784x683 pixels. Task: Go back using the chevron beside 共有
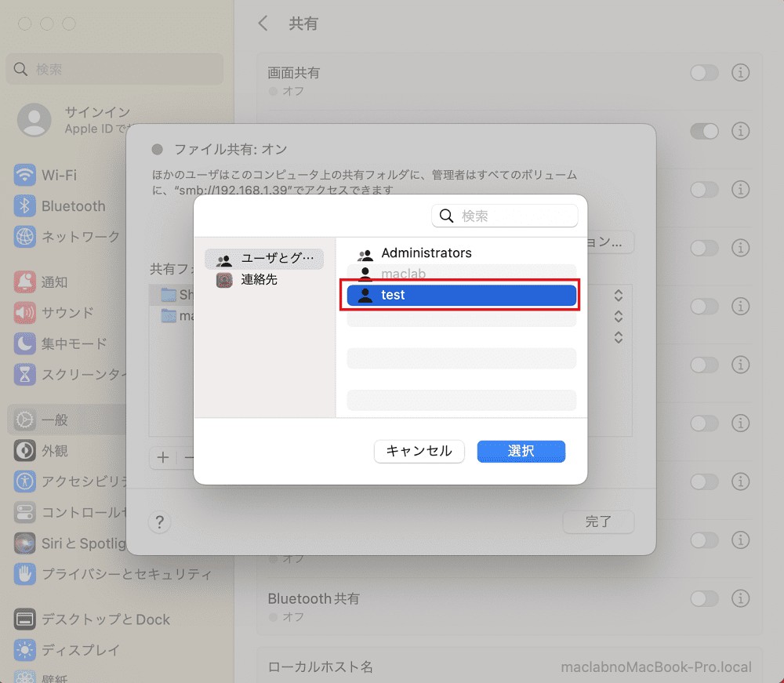point(263,23)
